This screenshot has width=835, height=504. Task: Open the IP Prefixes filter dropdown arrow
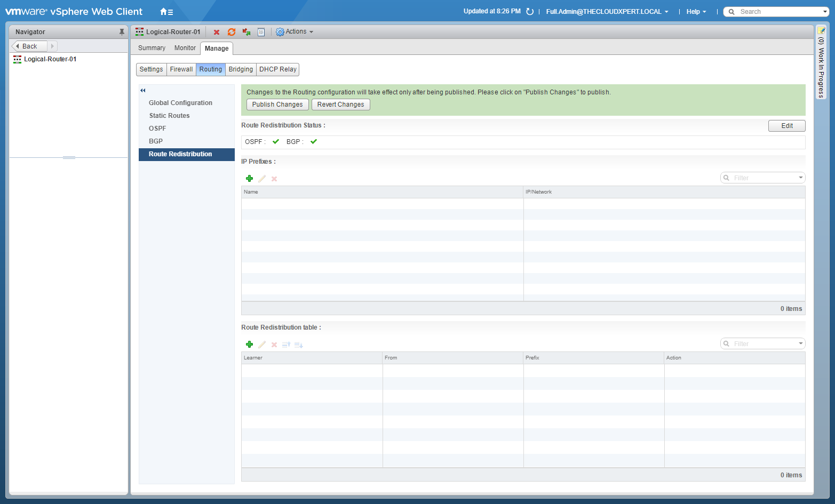(x=800, y=178)
